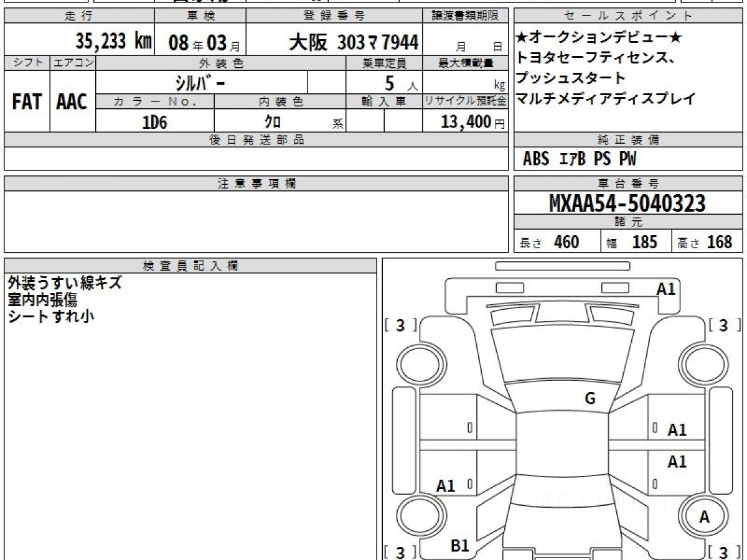Select the length value 長さ 460

pos(550,242)
